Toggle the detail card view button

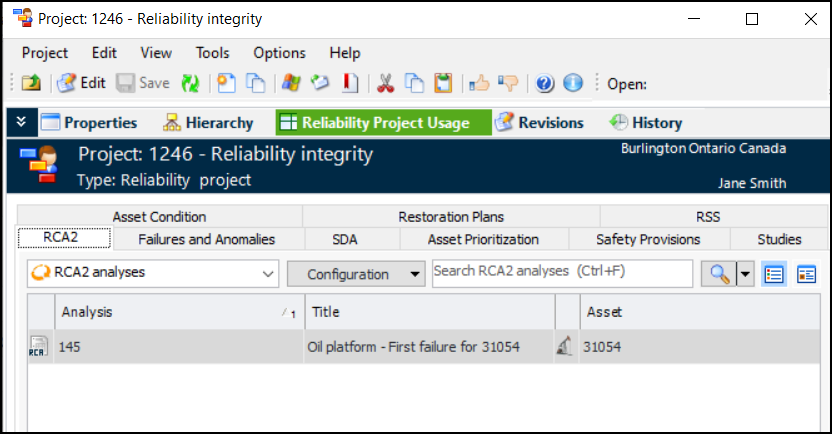click(x=806, y=274)
